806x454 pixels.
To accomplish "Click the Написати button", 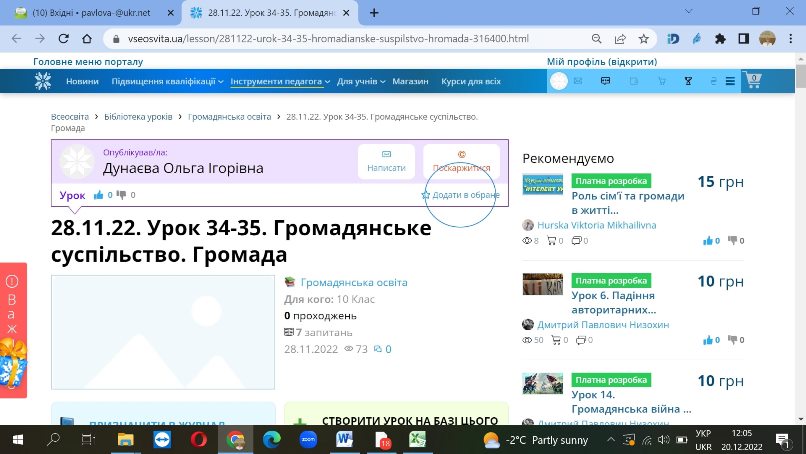I will pyautogui.click(x=386, y=161).
